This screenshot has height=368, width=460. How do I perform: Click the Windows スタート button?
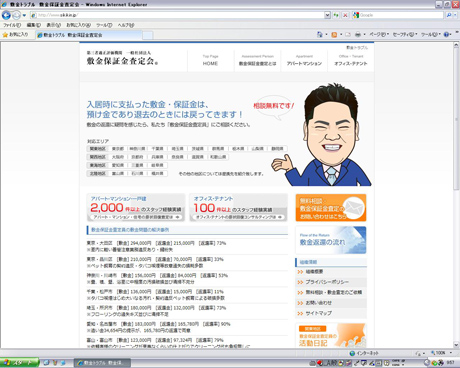(19, 363)
